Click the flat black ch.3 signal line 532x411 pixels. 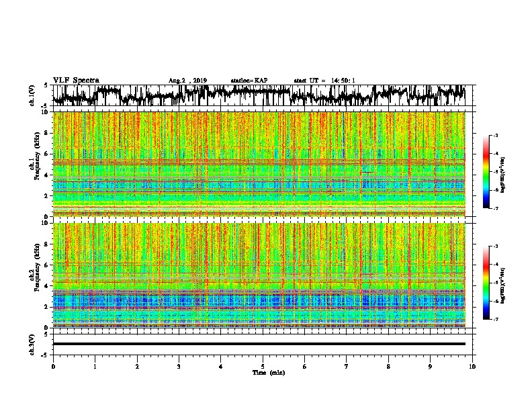click(259, 344)
